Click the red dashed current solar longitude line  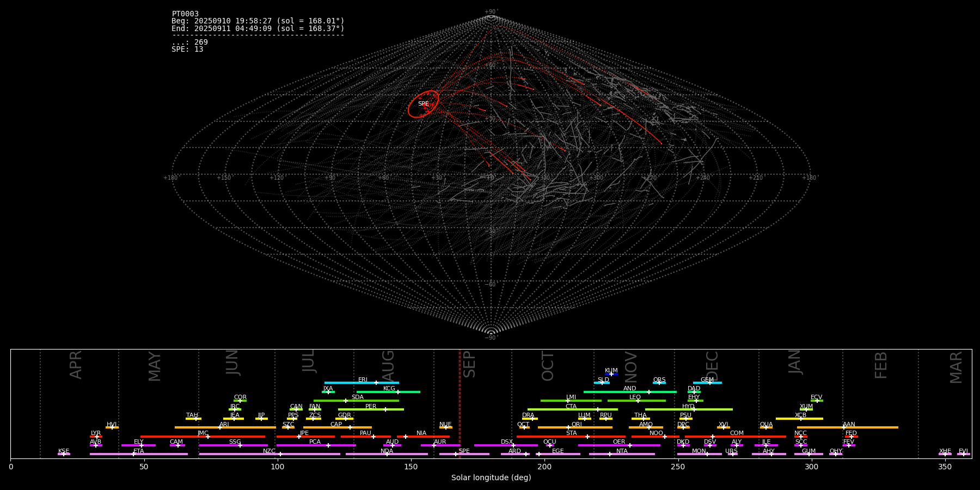tap(460, 403)
